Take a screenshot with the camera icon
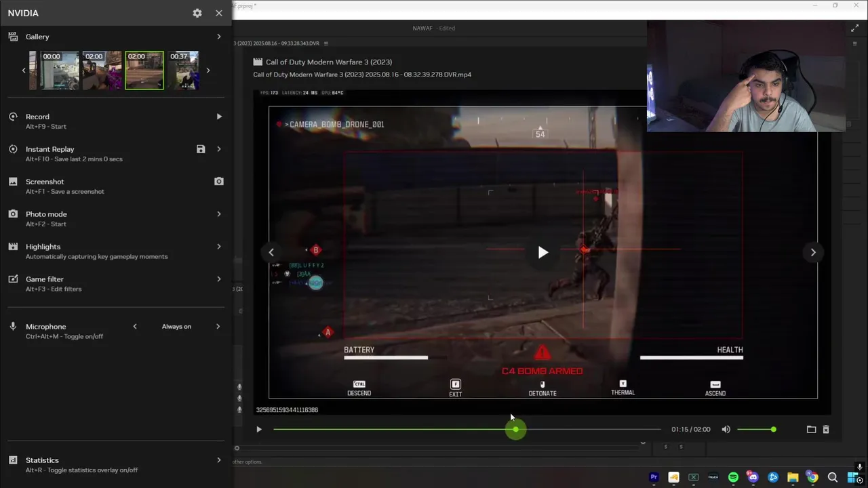The image size is (868, 488). click(x=218, y=182)
